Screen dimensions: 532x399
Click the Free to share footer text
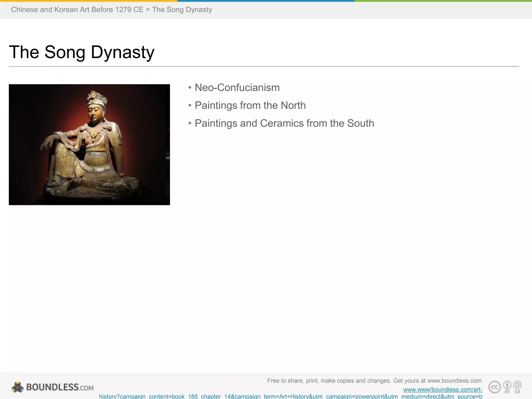(374, 381)
